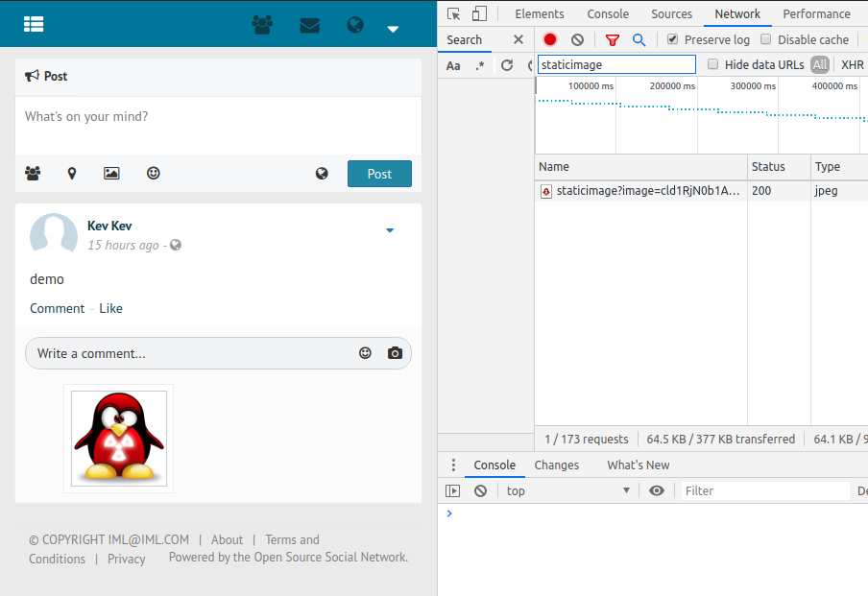The image size is (868, 596).
Task: Attach photo with comment camera icon
Action: [395, 353]
